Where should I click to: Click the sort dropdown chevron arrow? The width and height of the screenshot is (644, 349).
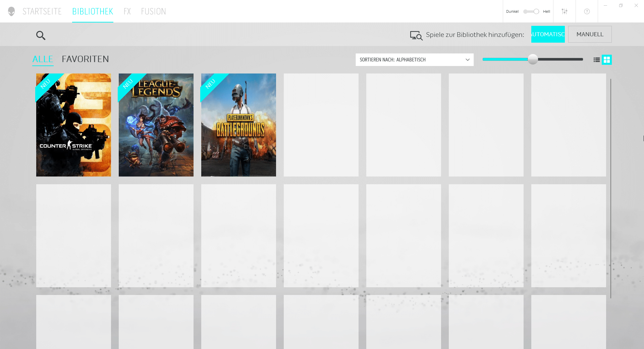468,60
